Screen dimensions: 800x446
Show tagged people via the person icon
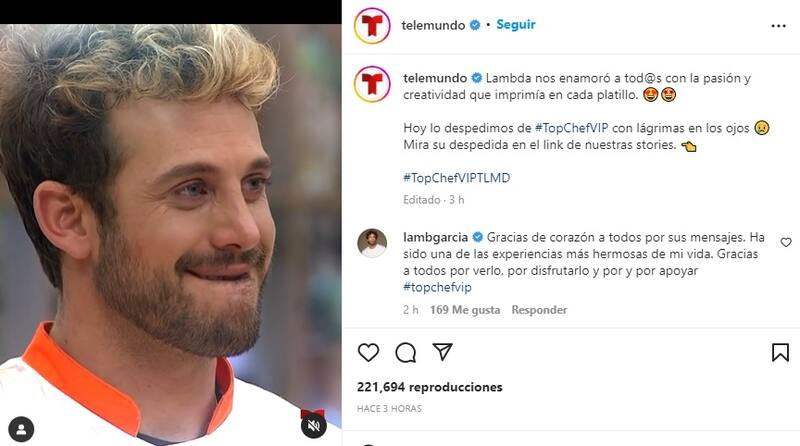click(21, 429)
